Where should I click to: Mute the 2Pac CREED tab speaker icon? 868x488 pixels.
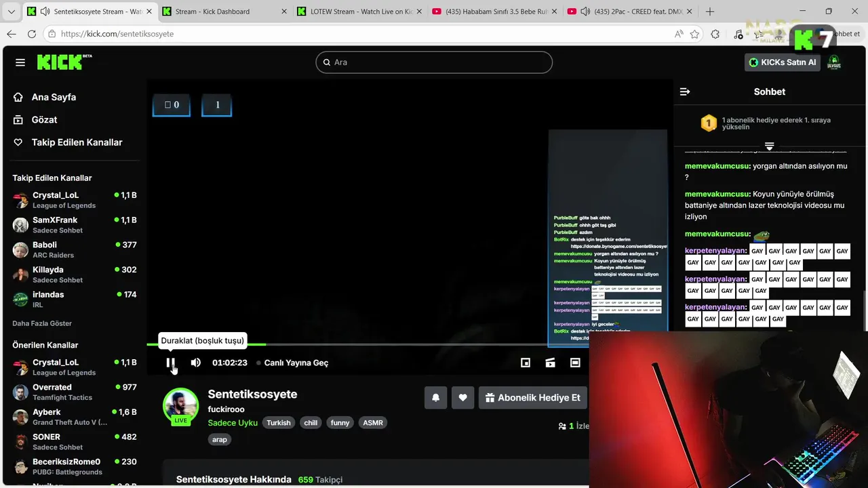tap(585, 12)
